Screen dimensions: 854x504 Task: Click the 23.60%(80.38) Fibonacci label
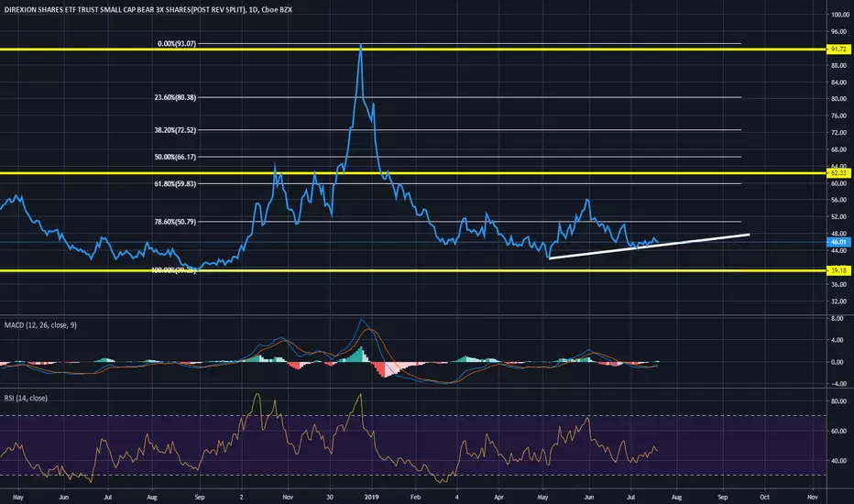pyautogui.click(x=175, y=97)
